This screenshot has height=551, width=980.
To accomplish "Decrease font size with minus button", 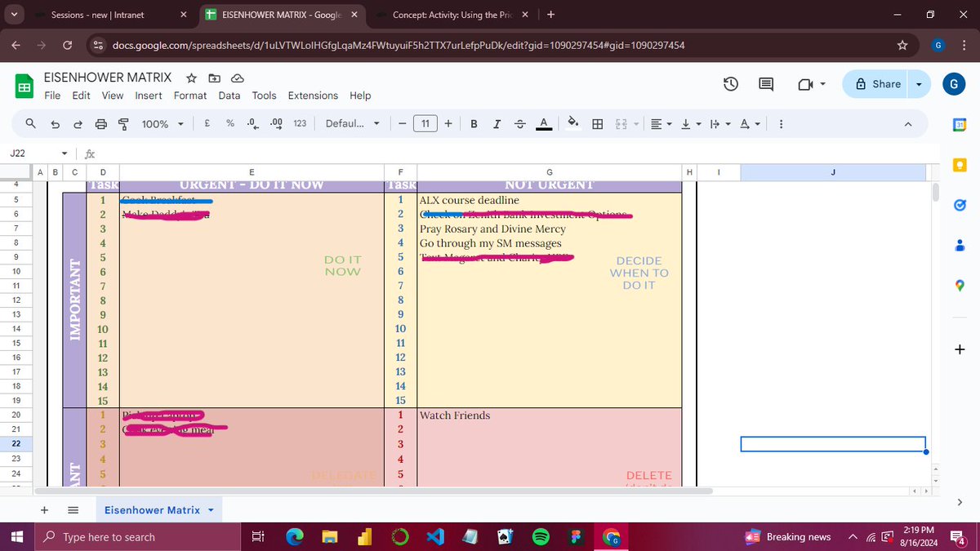I will (x=403, y=124).
